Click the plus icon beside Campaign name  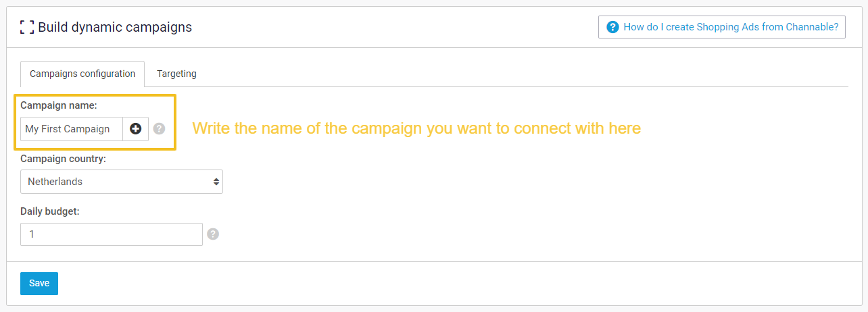tap(136, 129)
